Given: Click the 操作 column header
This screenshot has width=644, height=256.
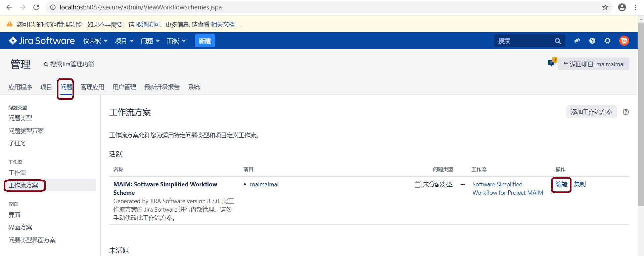Looking at the screenshot, I should coord(560,169).
